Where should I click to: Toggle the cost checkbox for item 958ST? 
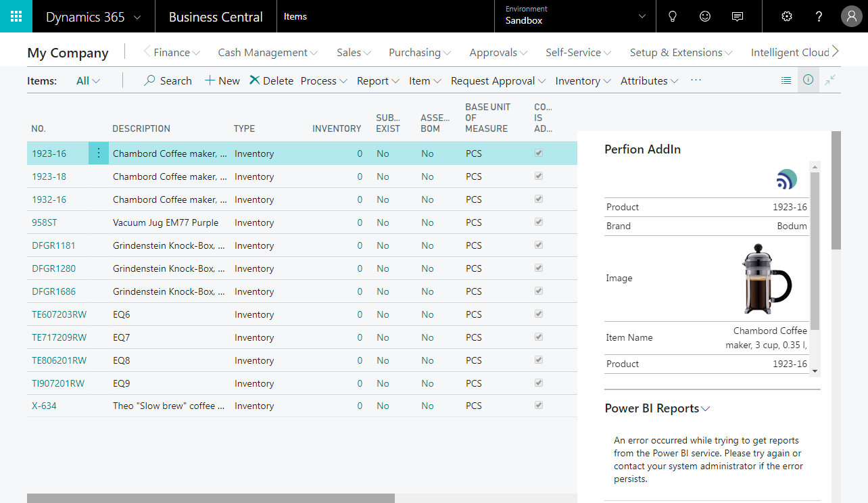tap(539, 222)
